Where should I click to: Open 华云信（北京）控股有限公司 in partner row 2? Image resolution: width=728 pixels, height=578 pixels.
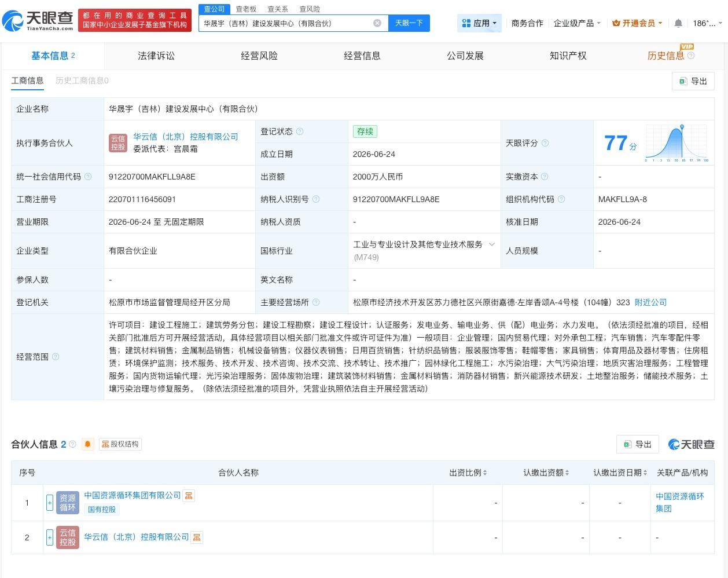click(x=137, y=537)
